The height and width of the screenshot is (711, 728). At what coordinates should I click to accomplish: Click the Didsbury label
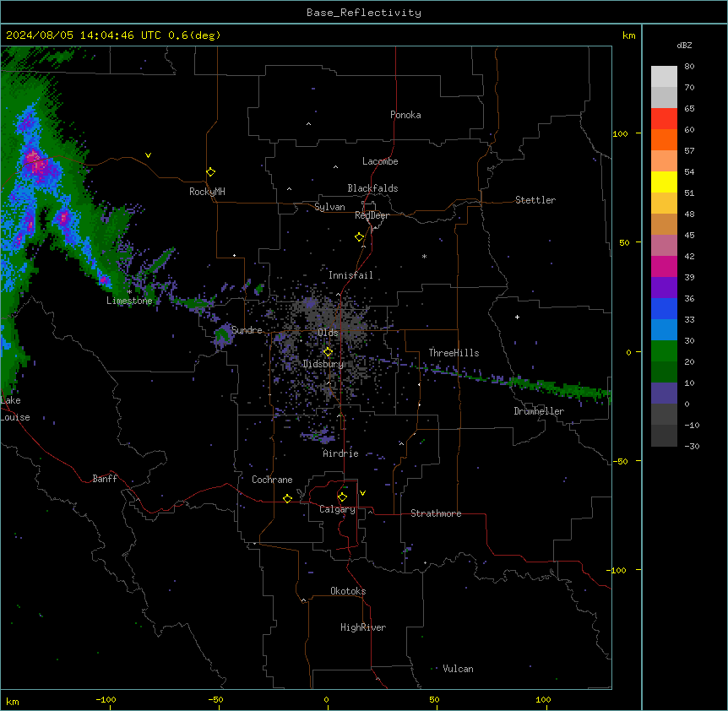pos(323,364)
